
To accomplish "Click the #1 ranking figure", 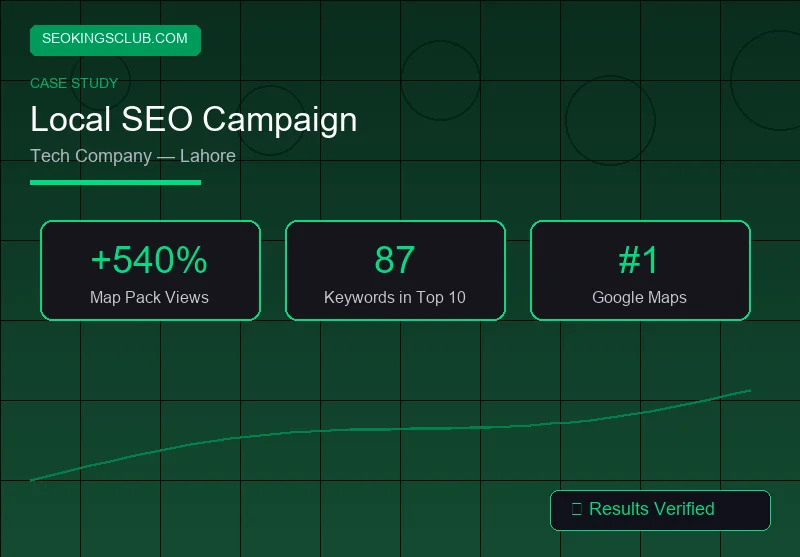I will pyautogui.click(x=638, y=260).
